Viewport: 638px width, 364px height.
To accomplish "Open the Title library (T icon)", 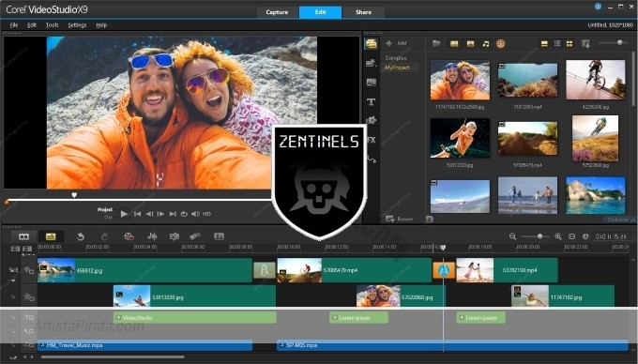I will (x=371, y=101).
